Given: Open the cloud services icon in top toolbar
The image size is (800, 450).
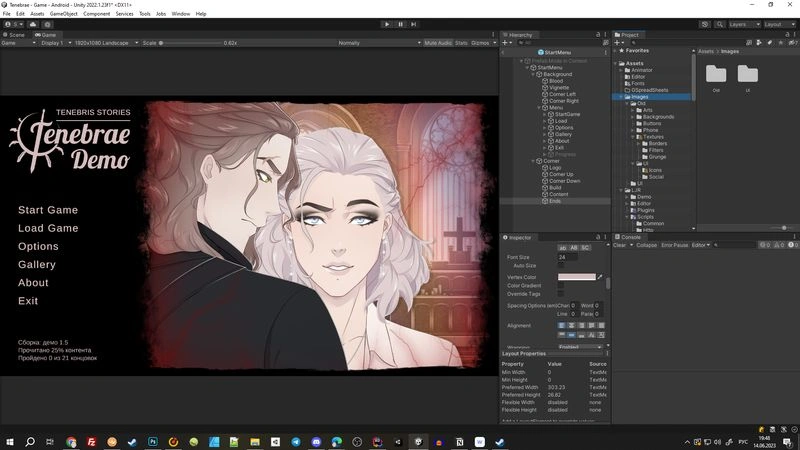Looking at the screenshot, I should 33,24.
